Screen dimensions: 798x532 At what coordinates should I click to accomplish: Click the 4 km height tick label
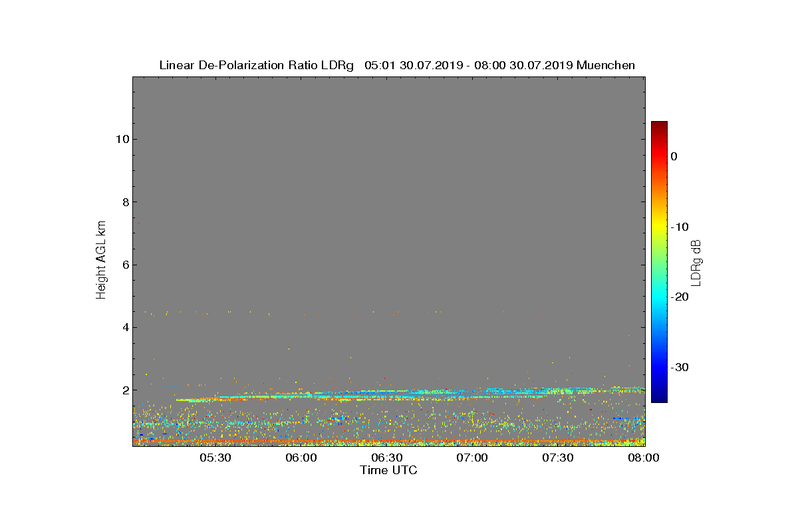[124, 327]
